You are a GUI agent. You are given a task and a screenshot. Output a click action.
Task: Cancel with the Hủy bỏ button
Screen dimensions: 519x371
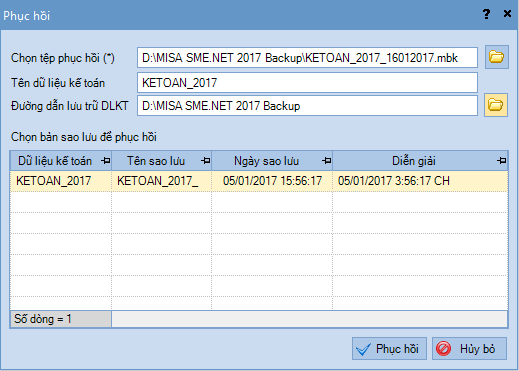(470, 349)
